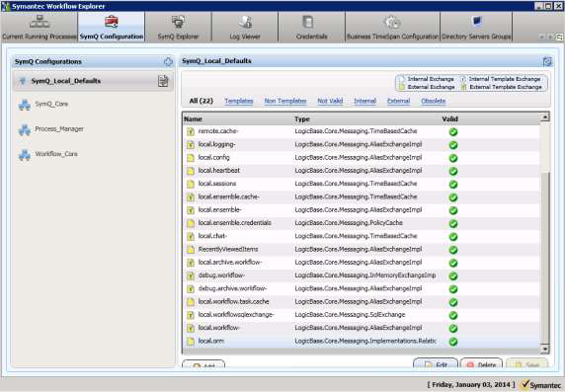
Task: Filter by Not Valid link
Action: pos(330,101)
